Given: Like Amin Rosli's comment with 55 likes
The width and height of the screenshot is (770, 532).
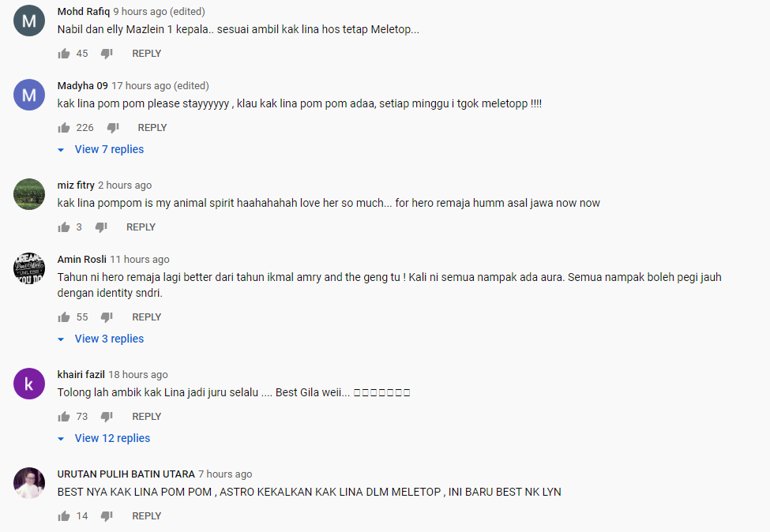Looking at the screenshot, I should click(x=64, y=317).
